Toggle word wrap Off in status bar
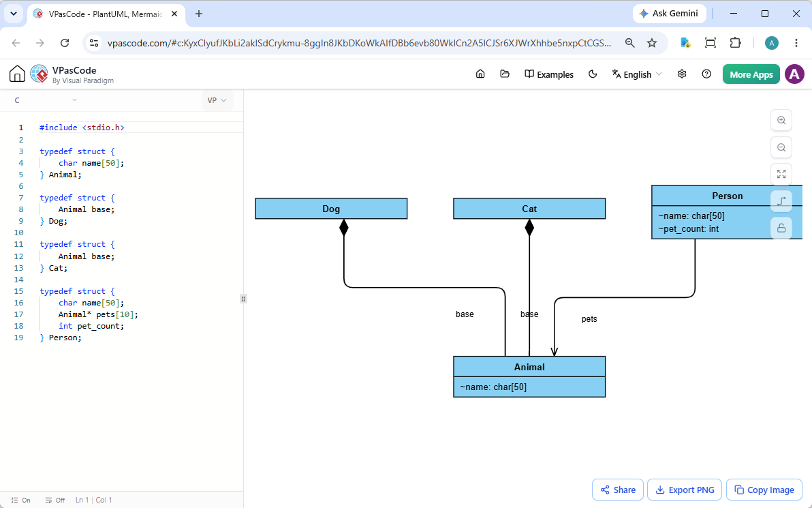 (55, 500)
